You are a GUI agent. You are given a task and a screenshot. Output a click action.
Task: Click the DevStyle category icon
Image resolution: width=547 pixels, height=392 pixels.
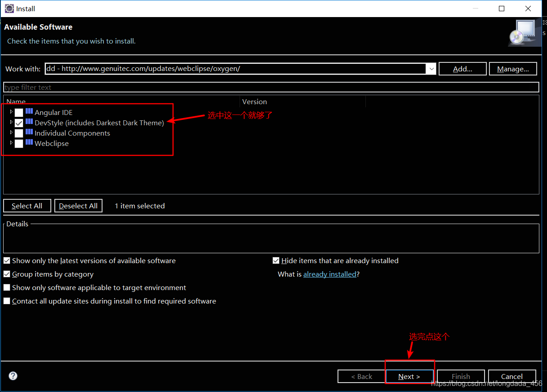[29, 122]
